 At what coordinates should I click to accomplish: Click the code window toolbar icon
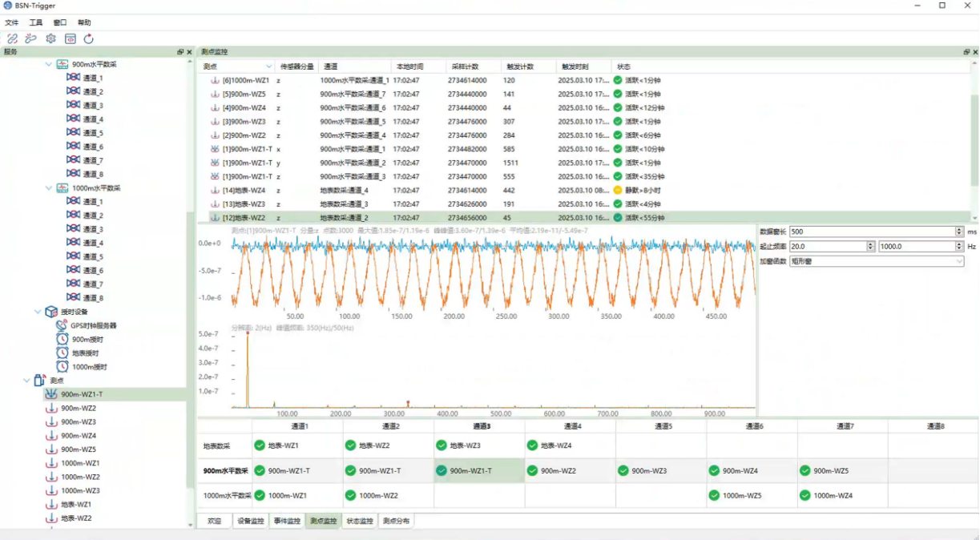coord(70,38)
